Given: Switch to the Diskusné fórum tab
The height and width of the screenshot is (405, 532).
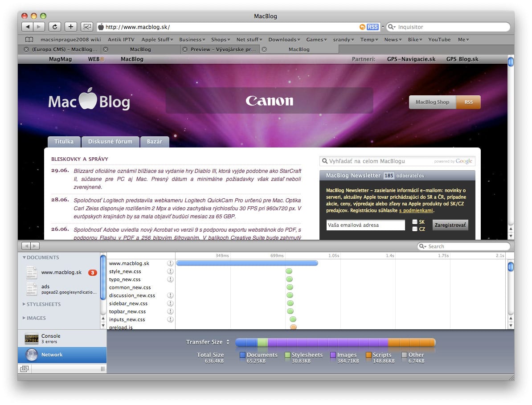Looking at the screenshot, I should 110,142.
